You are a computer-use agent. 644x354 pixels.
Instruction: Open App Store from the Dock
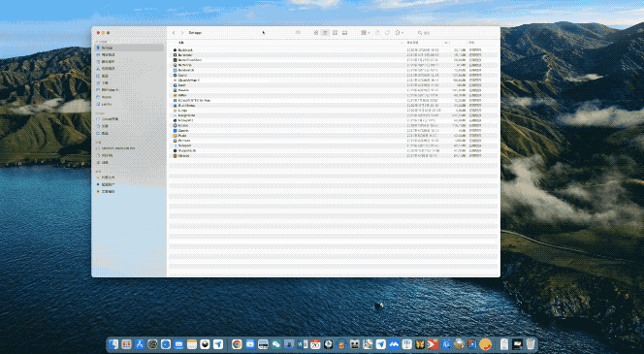pyautogui.click(x=140, y=344)
